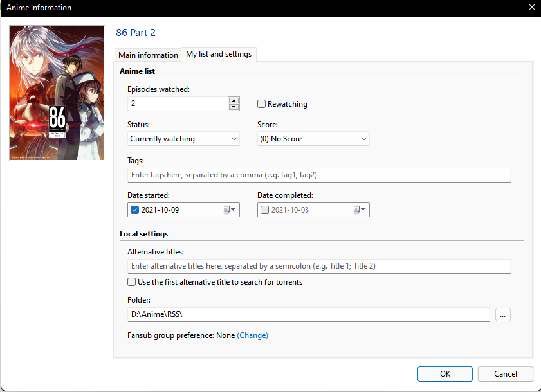
Task: Open the Date completed calendar picker icon
Action: click(357, 209)
